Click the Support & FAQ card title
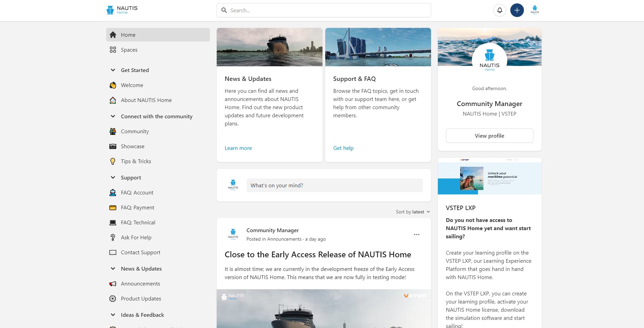Image resolution: width=644 pixels, height=328 pixels. pos(354,79)
